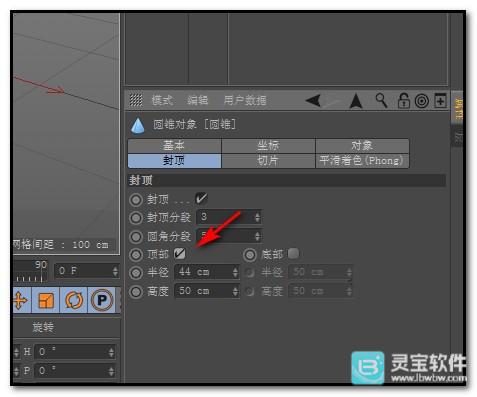Click the hatched grip icon beside 模式
The image size is (477, 397).
point(136,100)
